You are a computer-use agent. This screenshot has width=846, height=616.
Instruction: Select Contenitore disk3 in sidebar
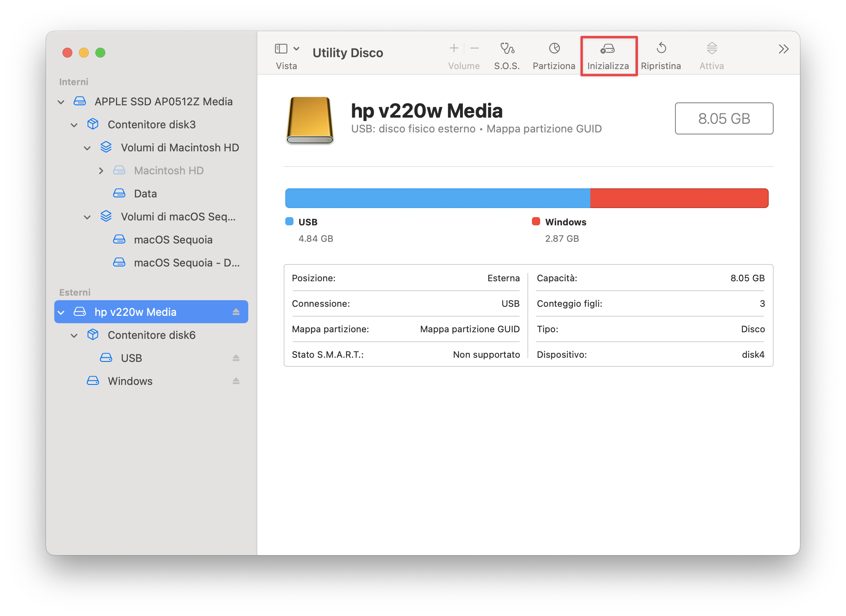click(151, 125)
